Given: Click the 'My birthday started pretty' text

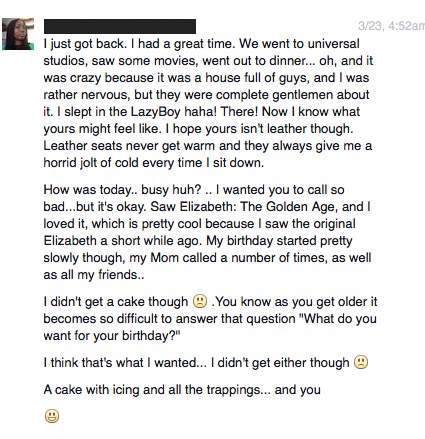Looking at the screenshot, I should [279, 241].
